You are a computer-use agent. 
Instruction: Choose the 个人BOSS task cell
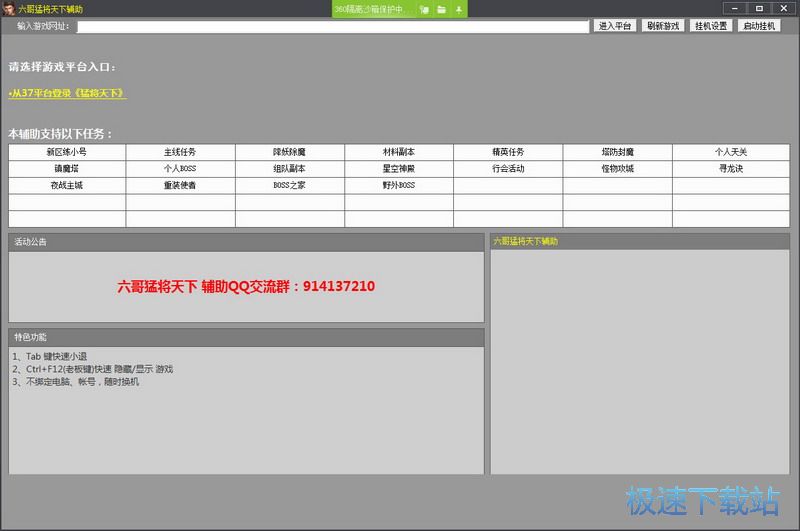click(x=181, y=169)
